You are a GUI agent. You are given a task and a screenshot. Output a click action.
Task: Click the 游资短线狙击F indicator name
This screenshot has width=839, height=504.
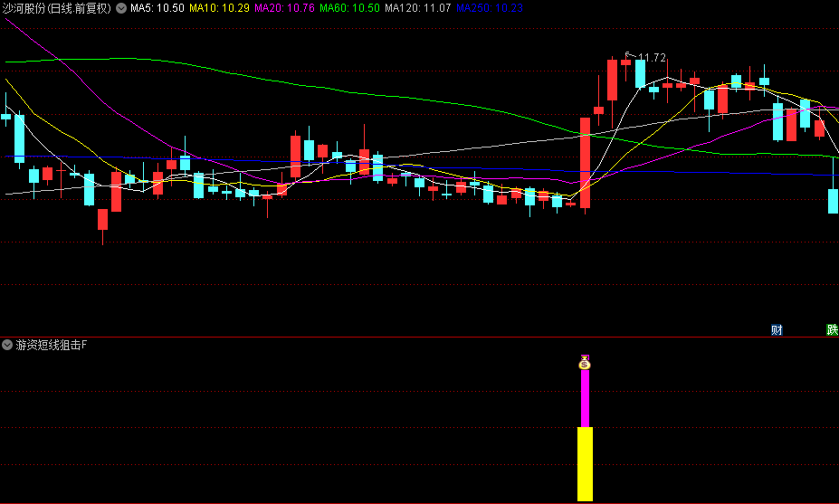[52, 345]
